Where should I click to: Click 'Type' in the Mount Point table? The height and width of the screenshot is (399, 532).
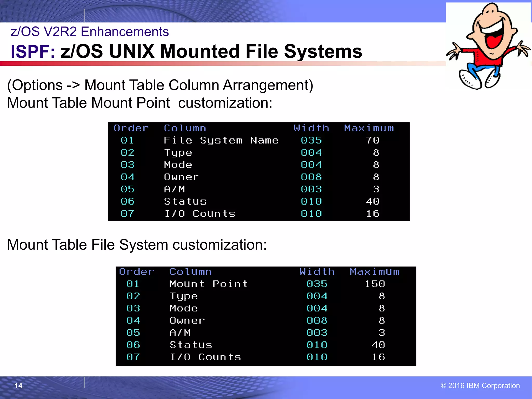pyautogui.click(x=184, y=297)
